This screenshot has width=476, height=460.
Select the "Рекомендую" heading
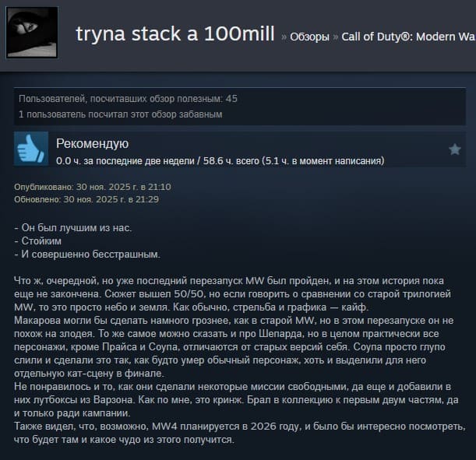point(92,143)
